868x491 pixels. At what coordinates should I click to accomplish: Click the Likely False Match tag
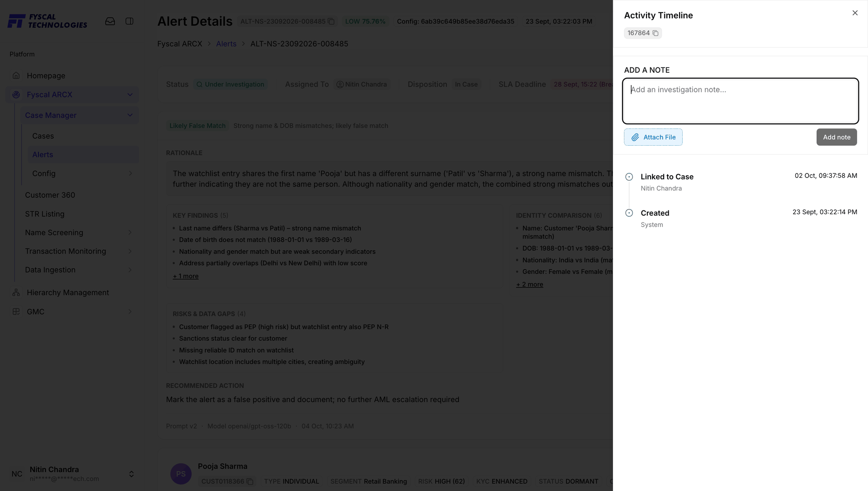point(198,126)
